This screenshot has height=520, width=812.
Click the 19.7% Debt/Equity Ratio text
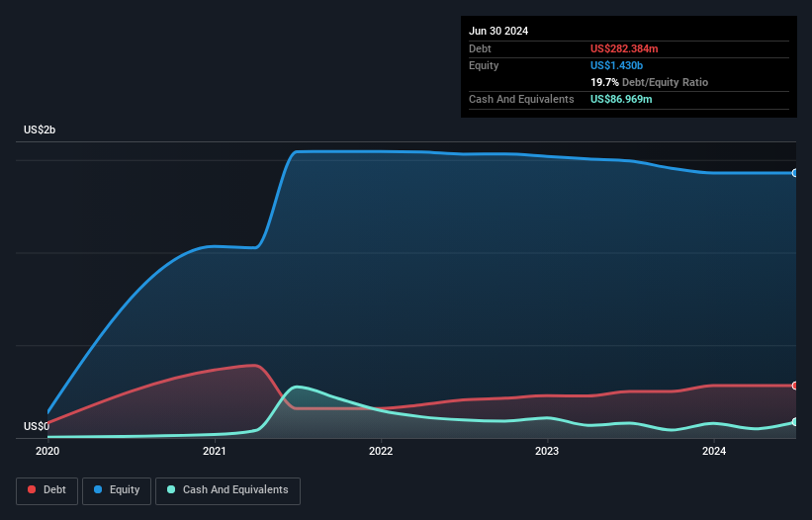(x=649, y=82)
